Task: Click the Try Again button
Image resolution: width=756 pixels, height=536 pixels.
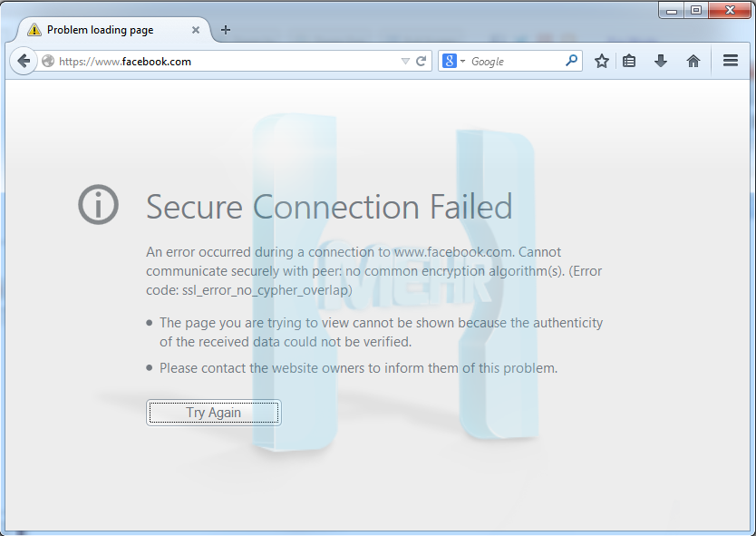Action: 214,413
